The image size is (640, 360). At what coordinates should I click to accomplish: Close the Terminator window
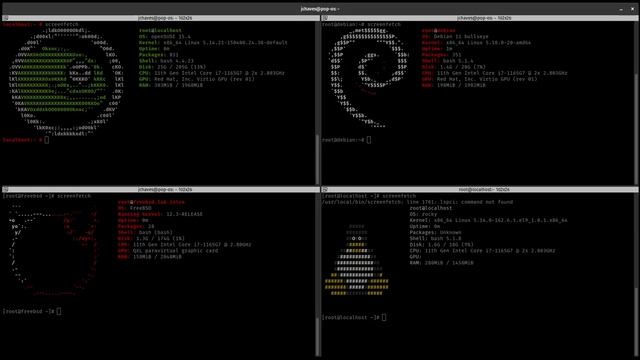633,9
